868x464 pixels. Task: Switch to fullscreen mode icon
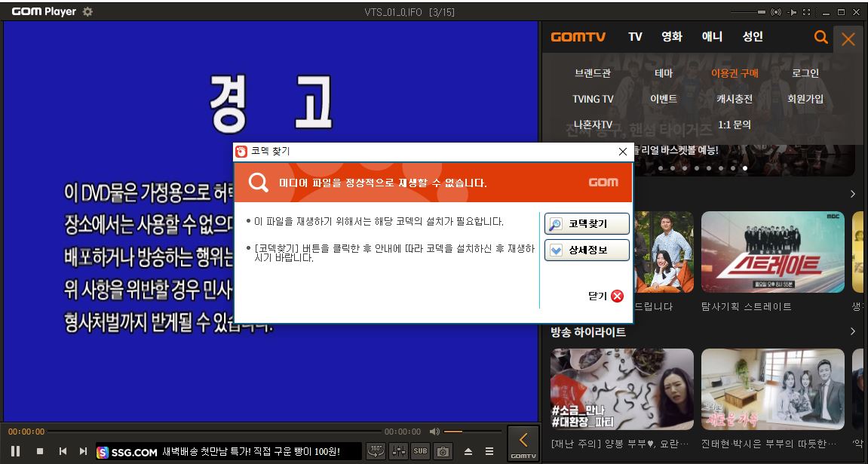(807, 11)
